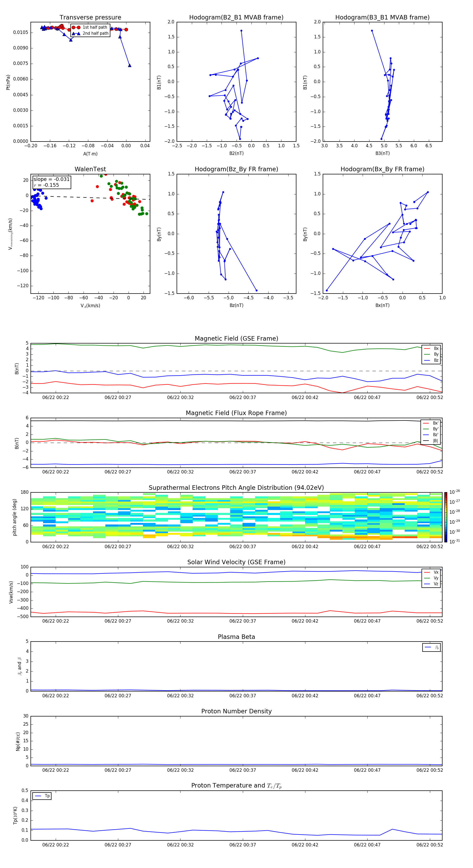The height and width of the screenshot is (868, 473).
Task: Click the "Plasma Beta" plot title
Action: tap(236, 637)
